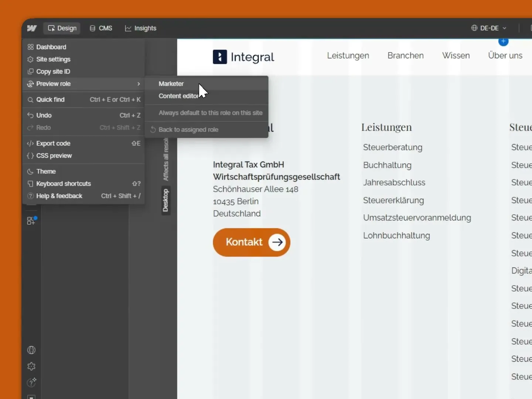This screenshot has width=532, height=399.
Task: Select the 'Integral Tax GmbH' company name text
Action: pos(249,165)
